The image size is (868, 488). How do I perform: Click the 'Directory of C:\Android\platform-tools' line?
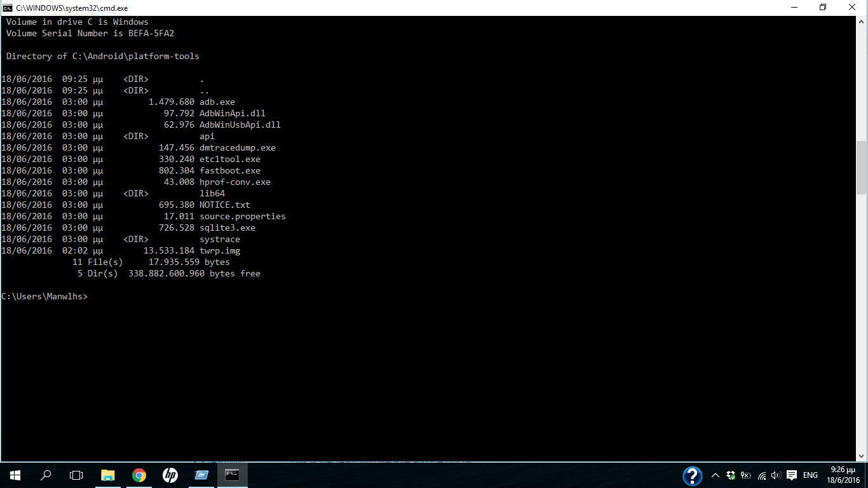coord(103,56)
